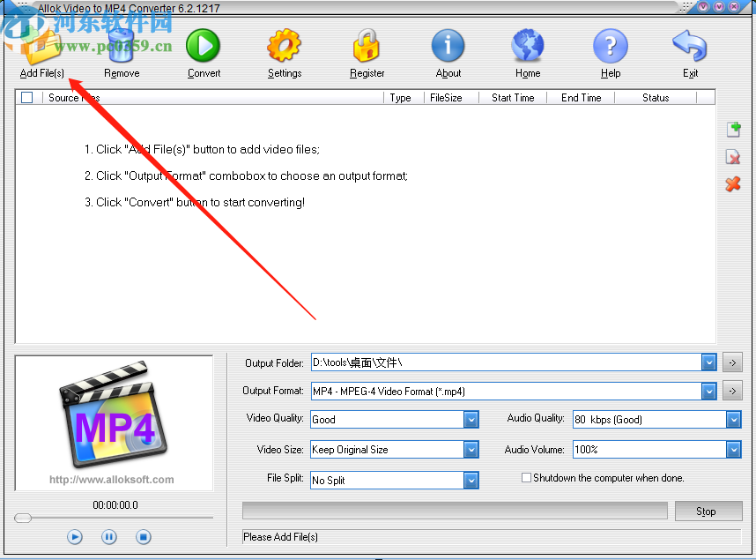
Task: Click the Remove toolbar icon
Action: click(x=121, y=46)
